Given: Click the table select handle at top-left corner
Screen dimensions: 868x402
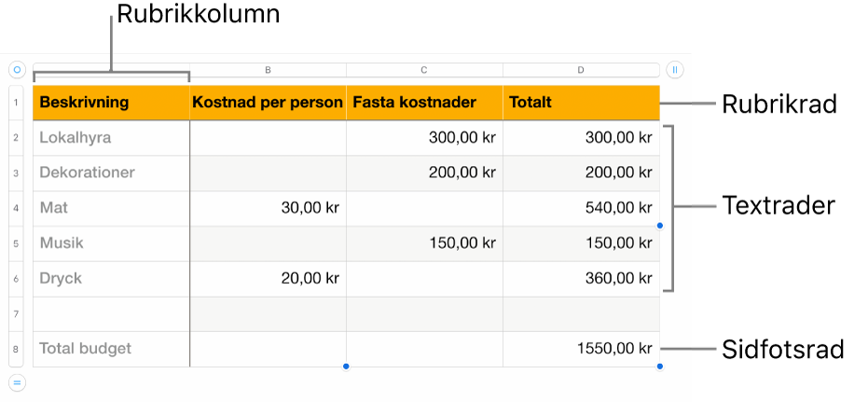Looking at the screenshot, I should point(16,69).
